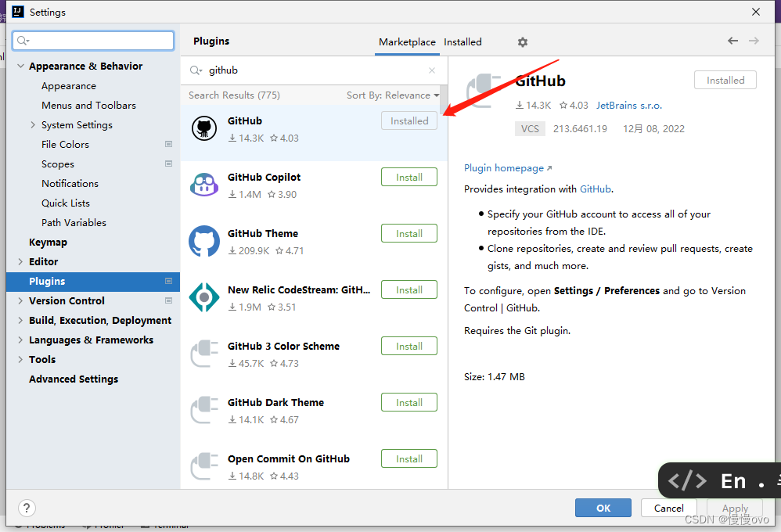Screen dimensions: 781x532
Task: Click the magnifier icon in plugin search
Action: 196,70
